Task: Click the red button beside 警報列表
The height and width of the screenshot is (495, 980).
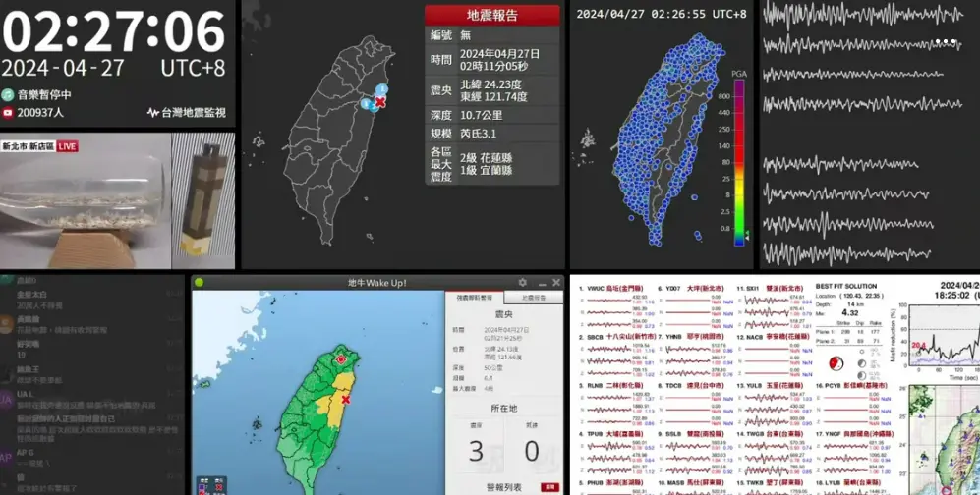Action: tap(550, 487)
